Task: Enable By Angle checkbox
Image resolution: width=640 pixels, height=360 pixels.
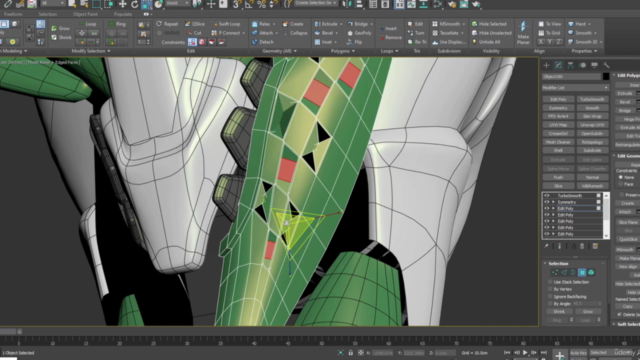Action: pyautogui.click(x=550, y=304)
